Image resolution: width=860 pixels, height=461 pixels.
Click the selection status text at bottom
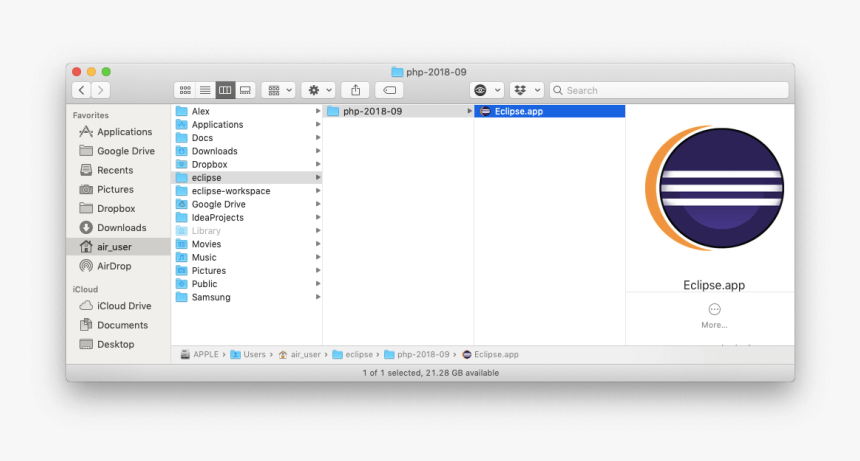(431, 373)
